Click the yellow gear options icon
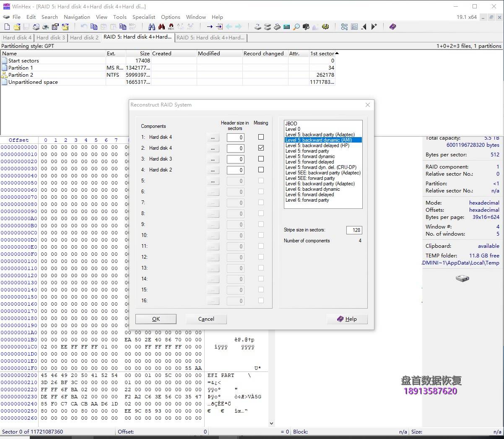The image size is (504, 439). coord(325,26)
